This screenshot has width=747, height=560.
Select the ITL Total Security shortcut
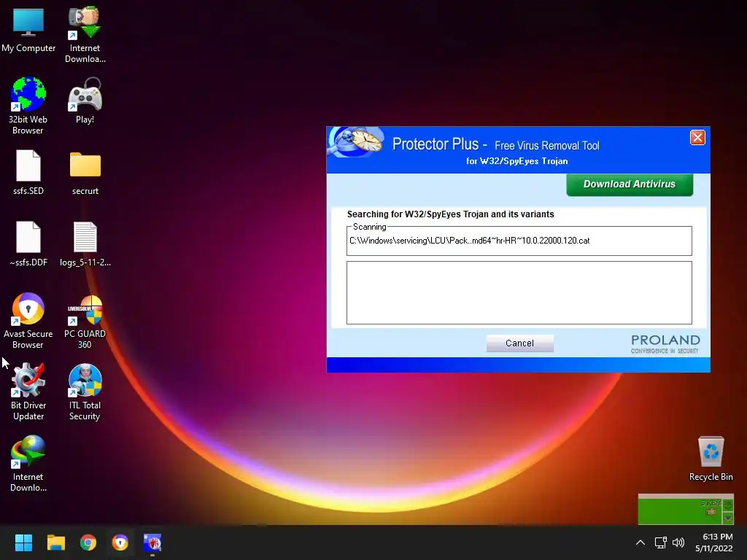(85, 392)
